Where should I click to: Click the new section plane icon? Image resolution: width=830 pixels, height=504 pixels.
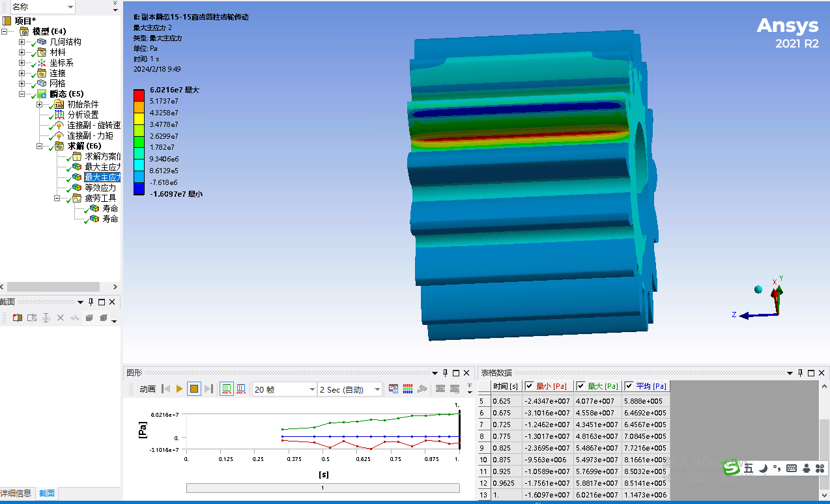point(18,318)
